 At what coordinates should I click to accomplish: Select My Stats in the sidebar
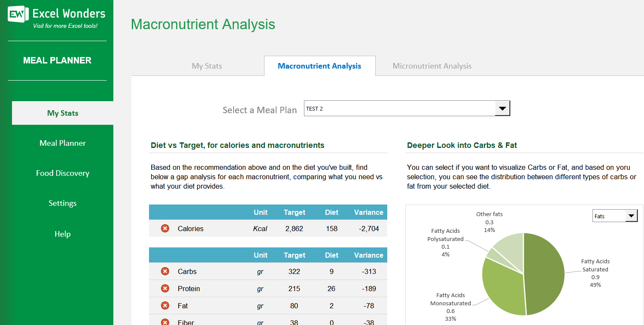[x=62, y=113]
